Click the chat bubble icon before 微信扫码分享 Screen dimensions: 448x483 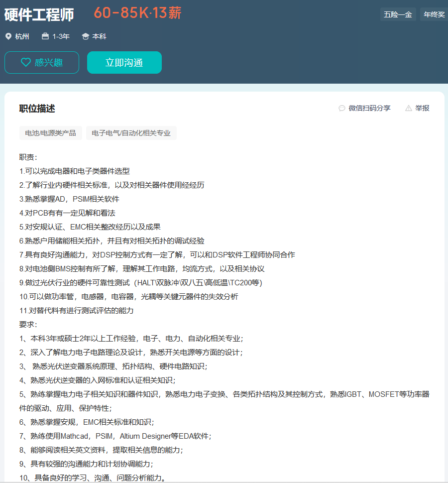(x=342, y=108)
